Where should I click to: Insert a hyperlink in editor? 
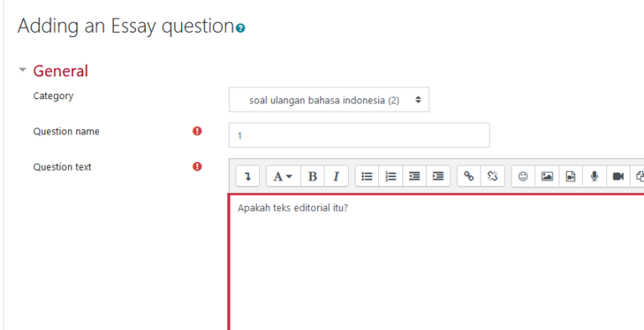469,176
